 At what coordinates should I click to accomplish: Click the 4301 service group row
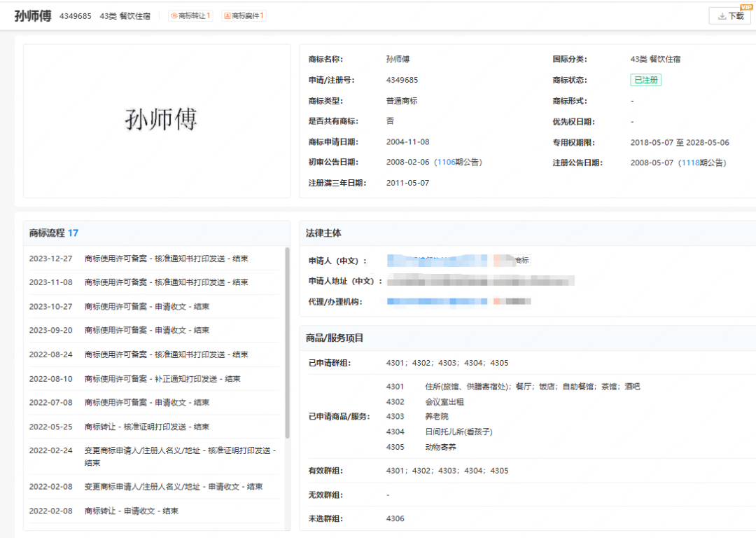point(513,387)
